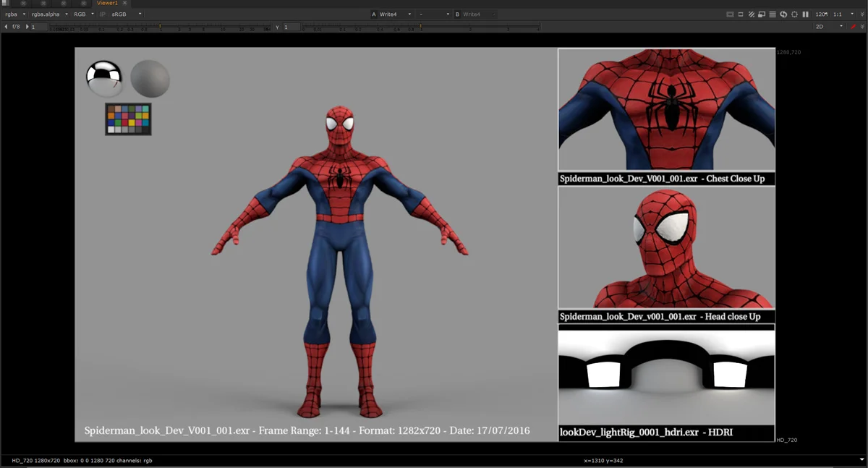Open the rgba channels dropdown
The height and width of the screenshot is (468, 868).
pyautogui.click(x=13, y=14)
